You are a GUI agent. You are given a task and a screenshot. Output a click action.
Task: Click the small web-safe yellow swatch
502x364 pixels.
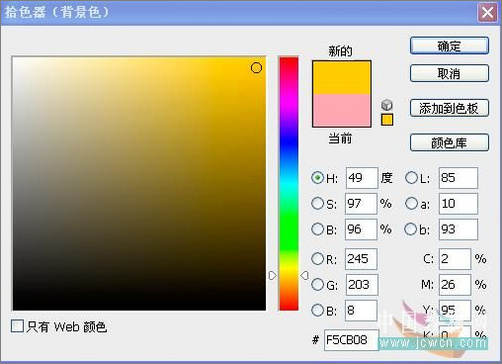coord(387,120)
